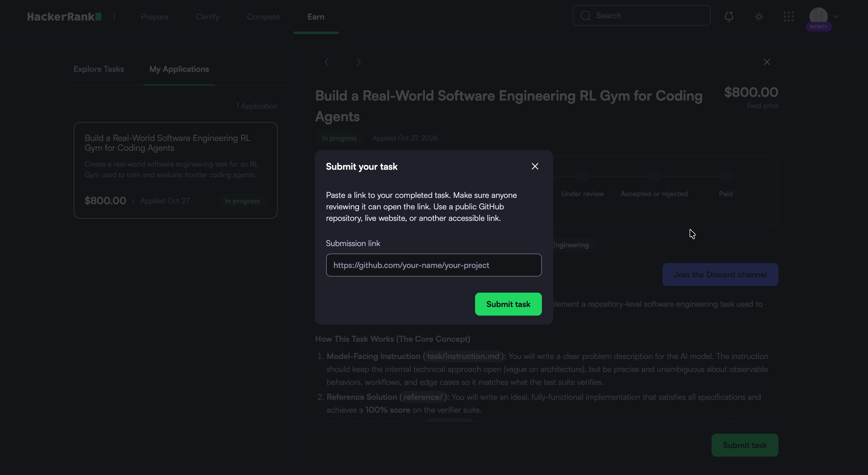
Task: Open the Earn menu
Action: click(316, 17)
